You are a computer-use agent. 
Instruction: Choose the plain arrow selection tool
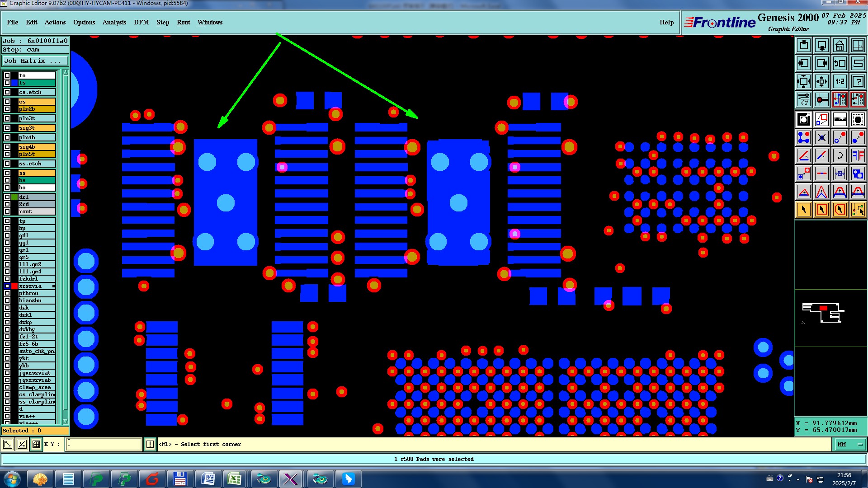coord(804,210)
